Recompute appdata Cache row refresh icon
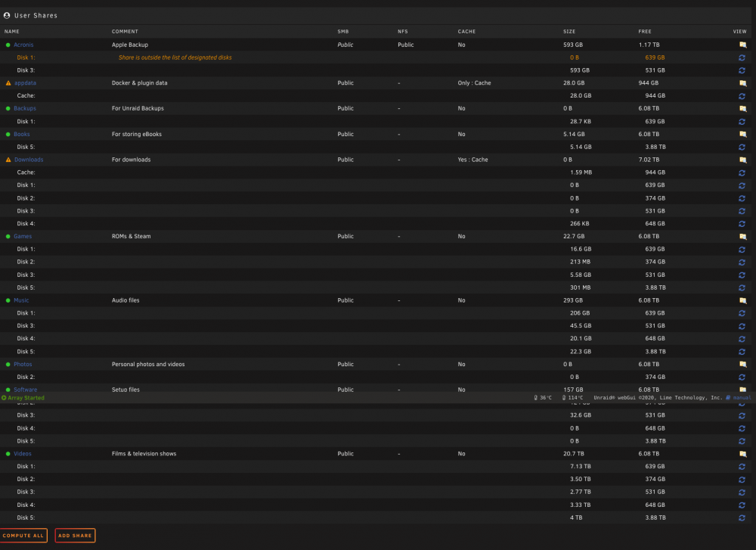The height and width of the screenshot is (550, 756). point(742,96)
